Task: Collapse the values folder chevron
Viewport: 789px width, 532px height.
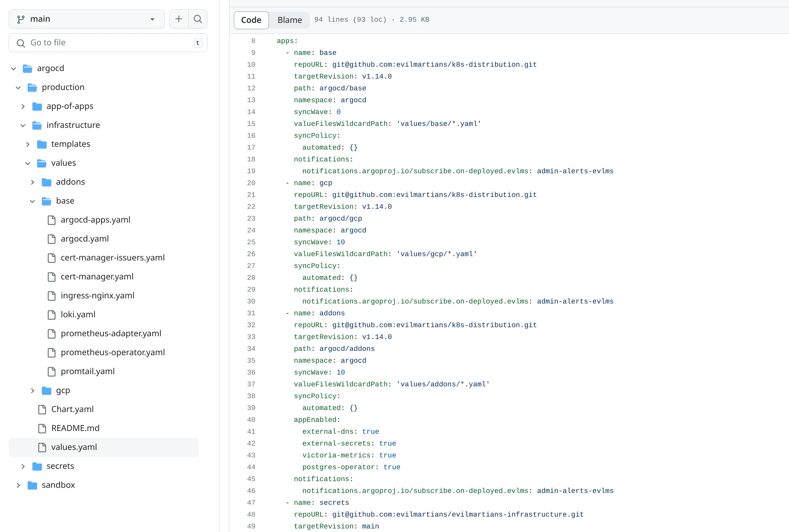Action: [28, 163]
